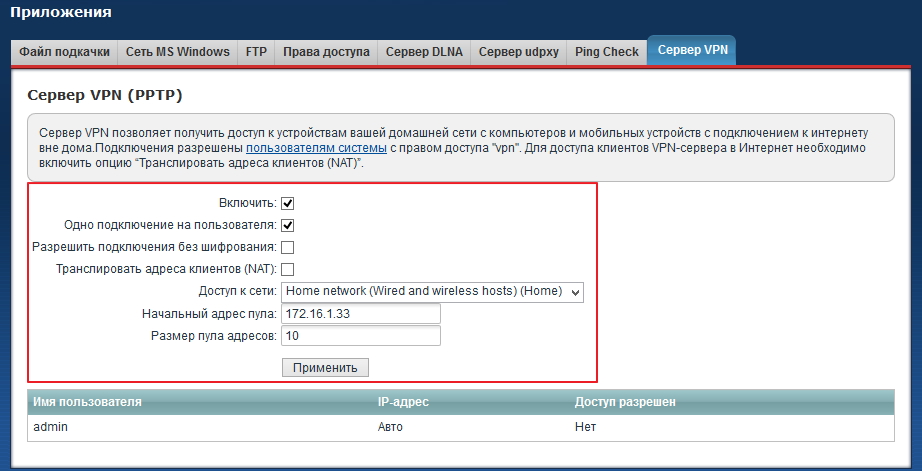Click the Доступ разрешен column header
Viewport: 922px width, 471px height.
pos(625,402)
